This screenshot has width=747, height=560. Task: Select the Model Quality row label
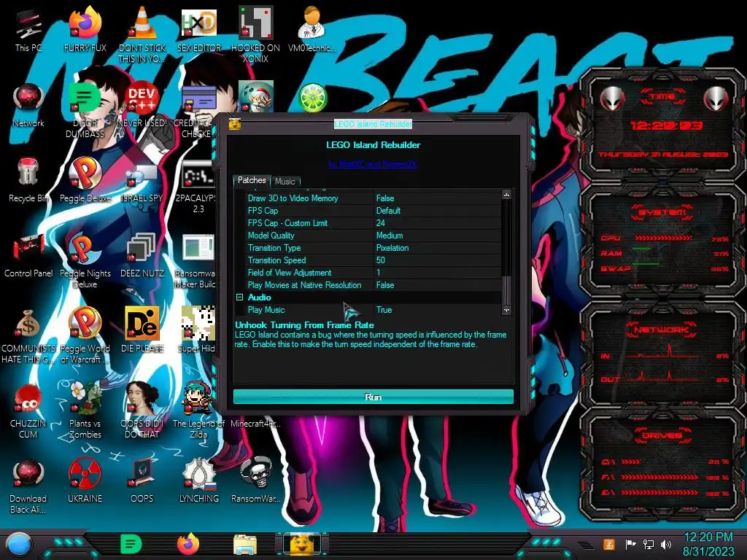point(271,236)
